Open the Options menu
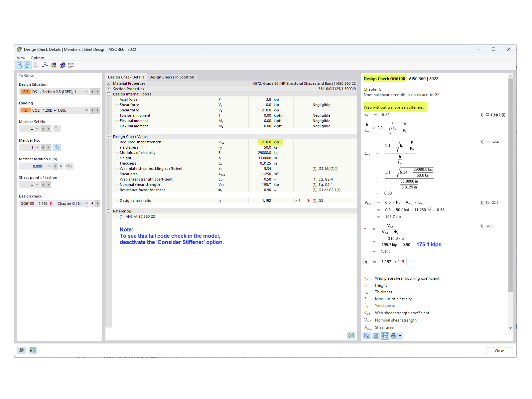 tap(37, 58)
